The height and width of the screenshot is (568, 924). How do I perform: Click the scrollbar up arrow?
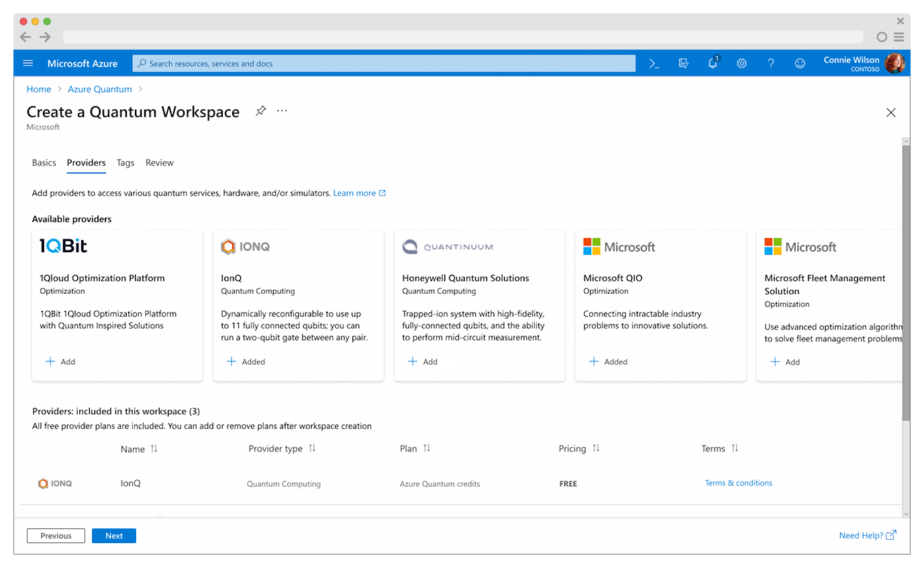tap(906, 141)
